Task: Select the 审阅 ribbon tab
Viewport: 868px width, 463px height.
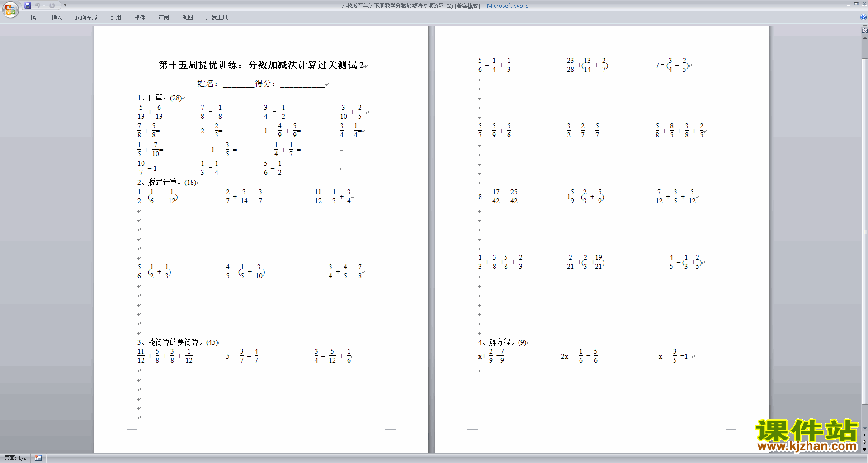Action: coord(164,18)
